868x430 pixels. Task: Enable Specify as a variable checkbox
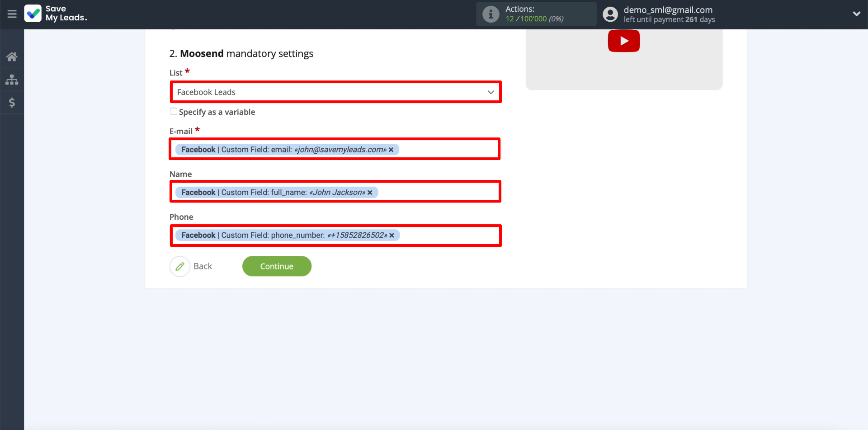click(x=174, y=111)
